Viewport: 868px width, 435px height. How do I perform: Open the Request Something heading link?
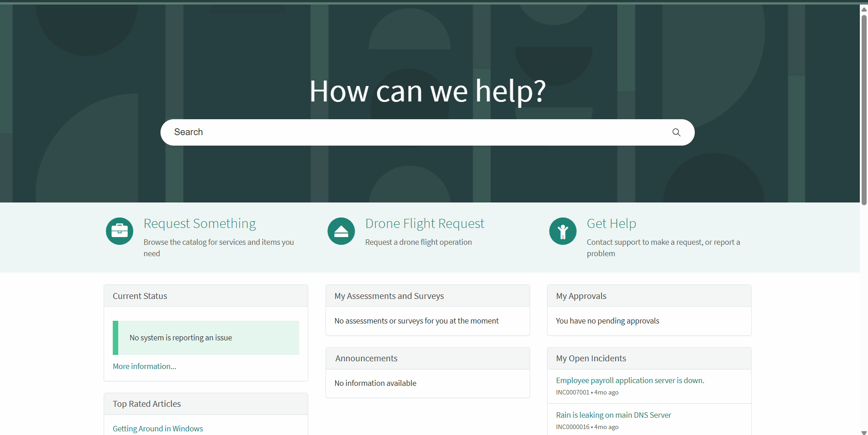(x=200, y=223)
